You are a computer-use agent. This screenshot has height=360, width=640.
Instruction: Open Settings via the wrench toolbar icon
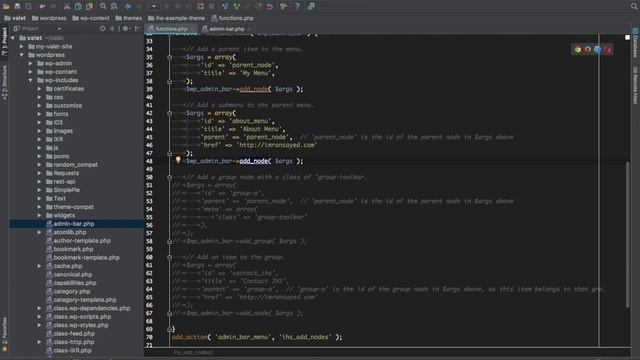(x=283, y=6)
